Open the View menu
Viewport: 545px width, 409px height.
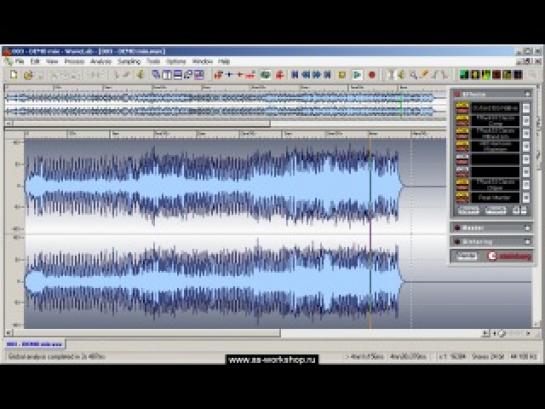[x=52, y=62]
